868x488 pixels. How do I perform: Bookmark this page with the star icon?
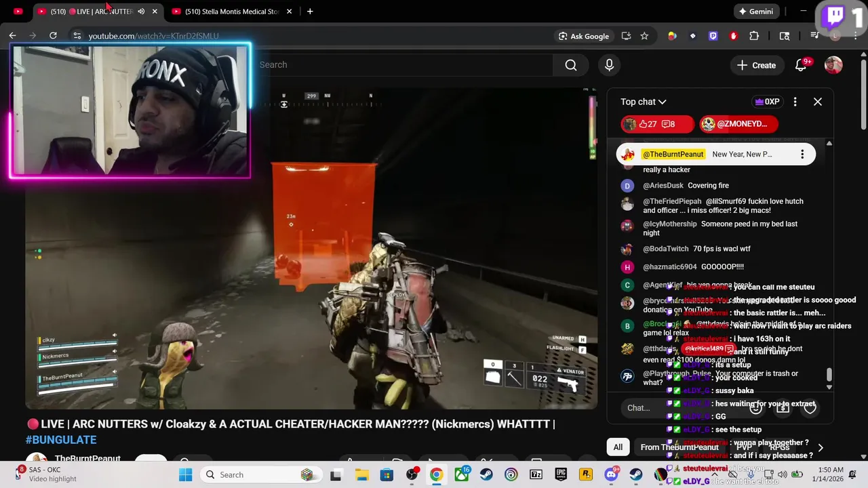point(644,36)
